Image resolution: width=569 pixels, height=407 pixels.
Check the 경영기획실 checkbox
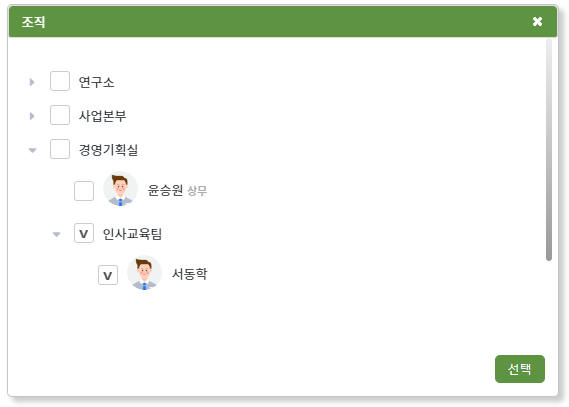pos(60,149)
